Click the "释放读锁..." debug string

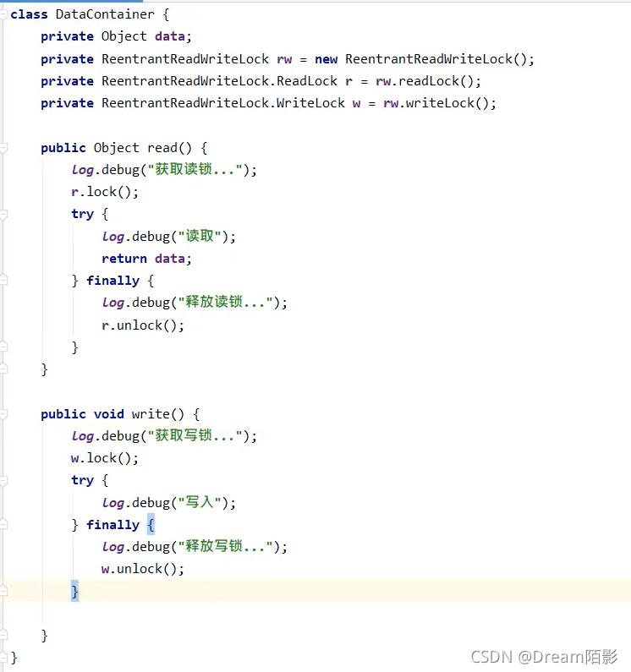(226, 302)
